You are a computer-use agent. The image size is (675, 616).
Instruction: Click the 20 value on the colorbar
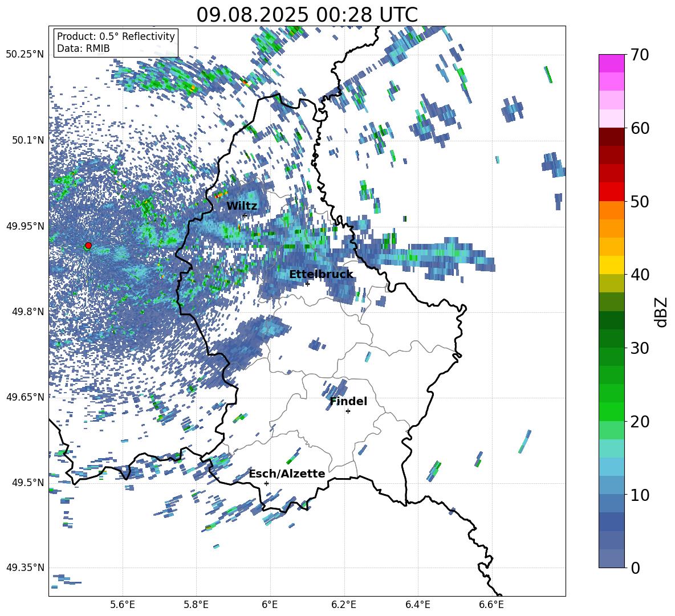(640, 421)
